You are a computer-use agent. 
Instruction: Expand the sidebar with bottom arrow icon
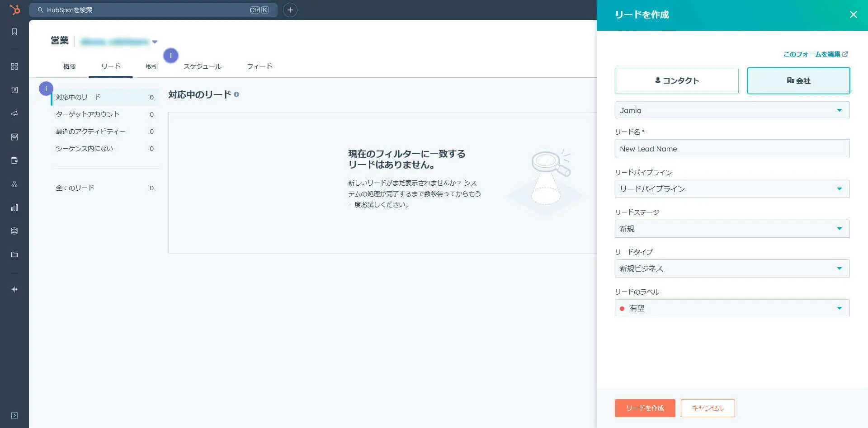(x=14, y=415)
